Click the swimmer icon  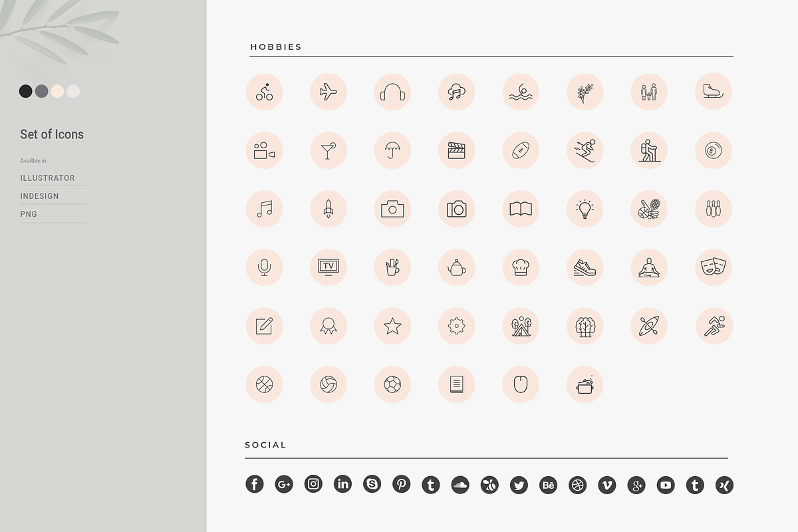(521, 92)
